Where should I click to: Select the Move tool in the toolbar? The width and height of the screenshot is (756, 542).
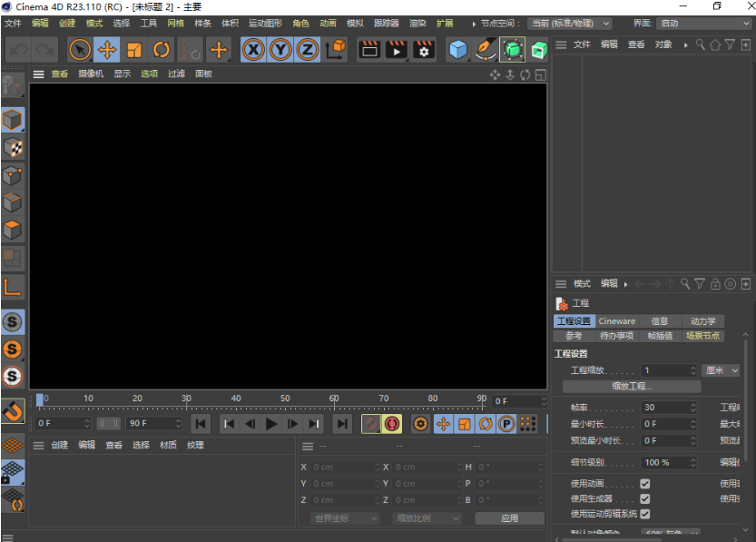(x=106, y=52)
